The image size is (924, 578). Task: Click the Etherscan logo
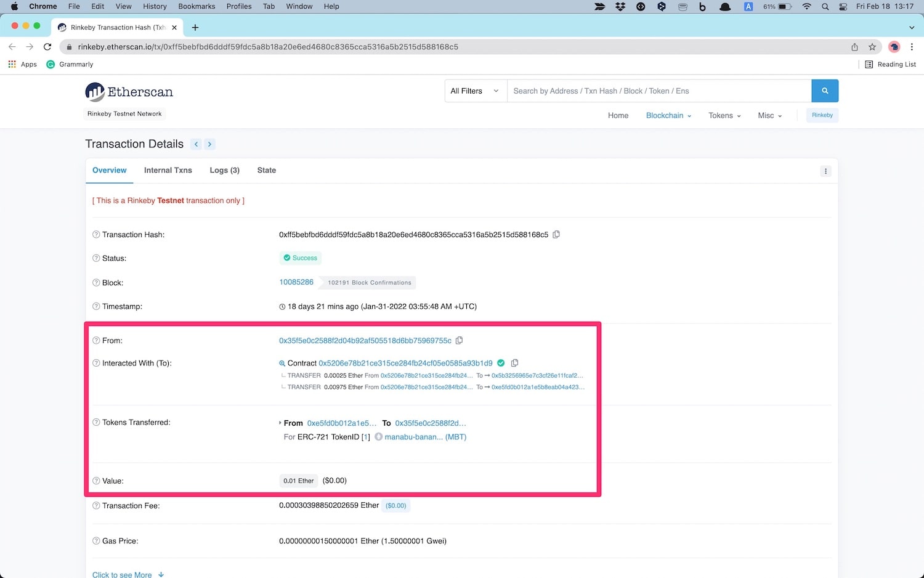[129, 92]
